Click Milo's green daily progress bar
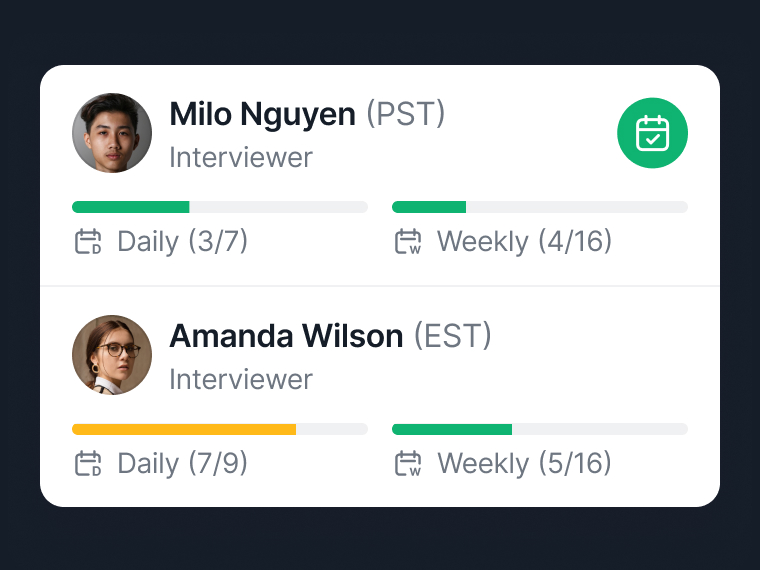This screenshot has width=760, height=570. (220, 207)
